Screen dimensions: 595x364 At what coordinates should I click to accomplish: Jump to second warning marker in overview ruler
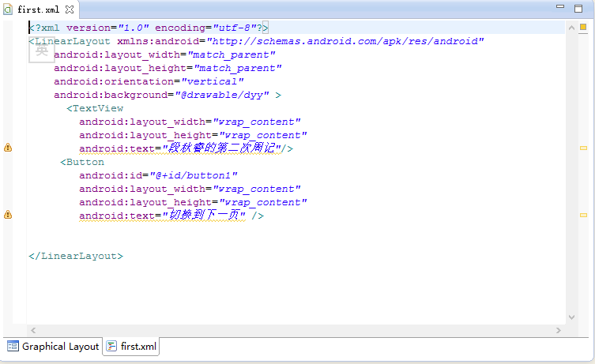point(583,215)
